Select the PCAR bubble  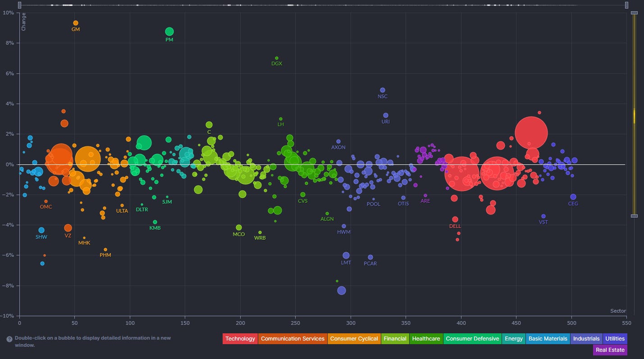370,257
